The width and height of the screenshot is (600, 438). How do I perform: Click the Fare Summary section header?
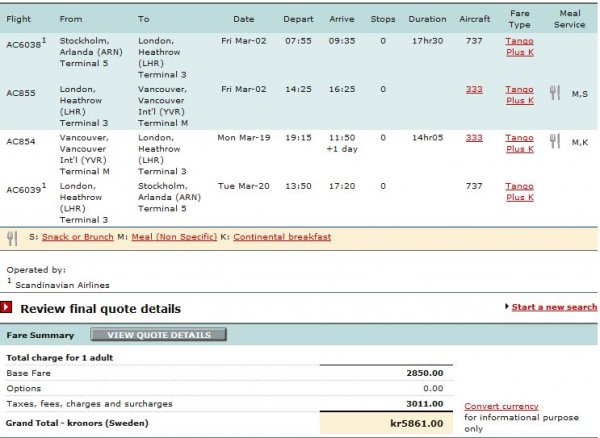[37, 335]
